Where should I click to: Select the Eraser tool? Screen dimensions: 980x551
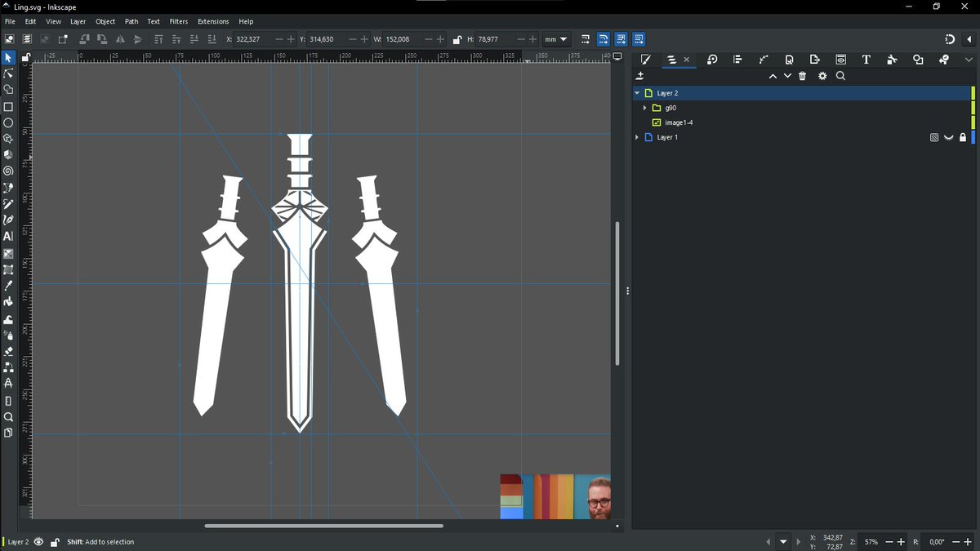coord(8,351)
